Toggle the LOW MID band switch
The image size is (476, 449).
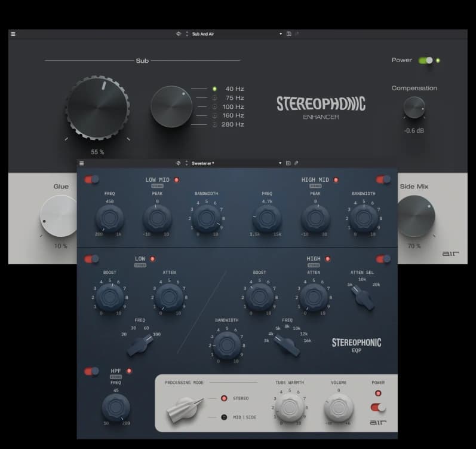pos(91,179)
